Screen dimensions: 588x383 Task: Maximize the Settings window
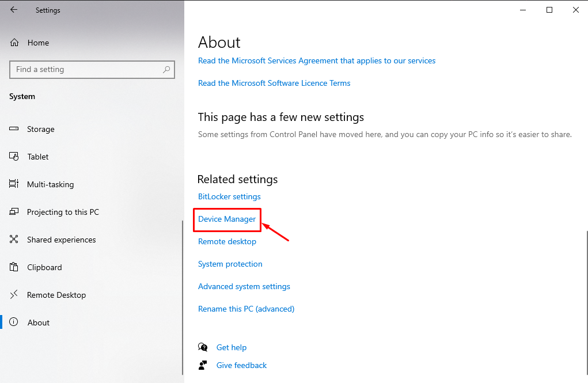click(x=549, y=10)
